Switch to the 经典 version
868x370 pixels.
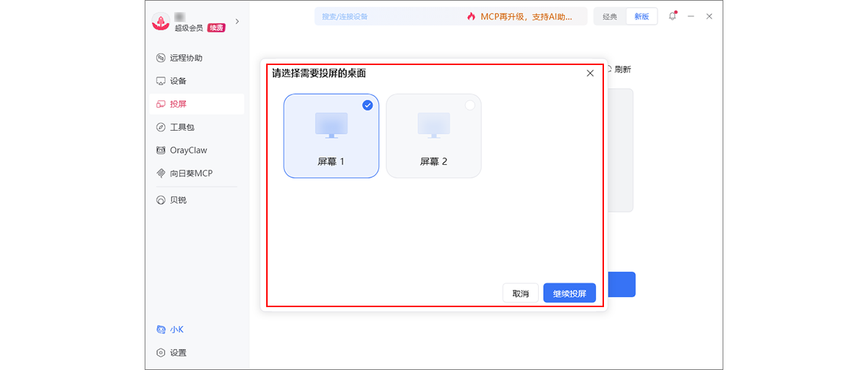[610, 17]
